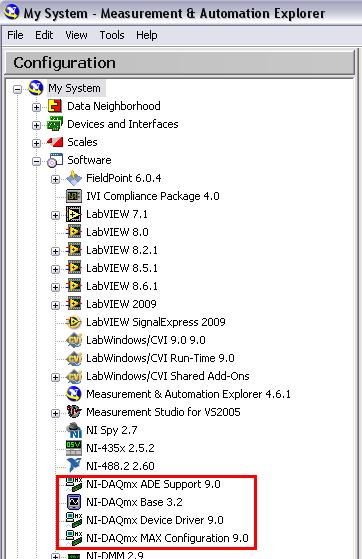Expand the LabVIEW 2009 node
The width and height of the screenshot is (362, 559).
click(x=55, y=305)
